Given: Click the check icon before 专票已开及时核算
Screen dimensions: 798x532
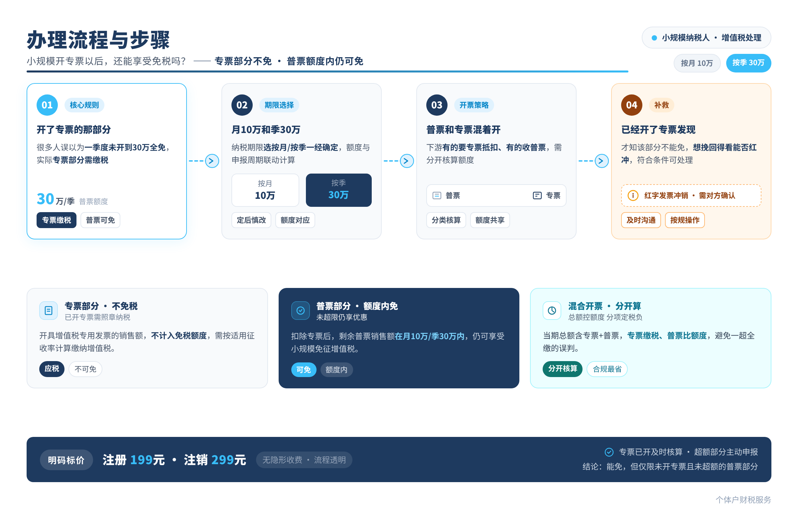Looking at the screenshot, I should (609, 452).
